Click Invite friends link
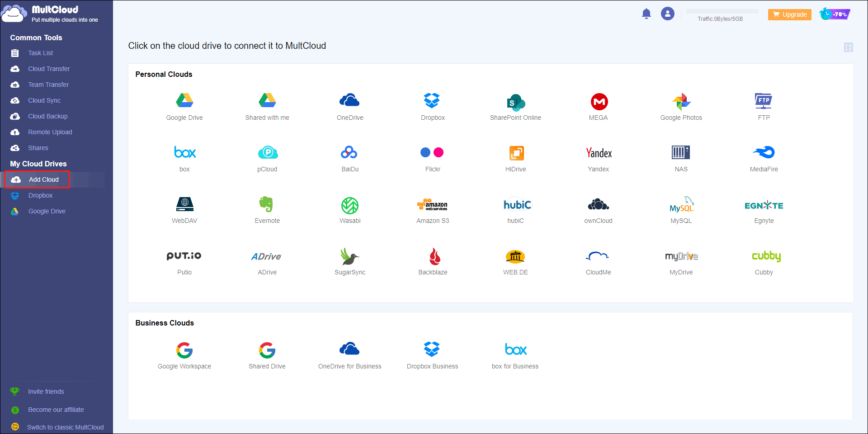868x434 pixels. tap(46, 392)
